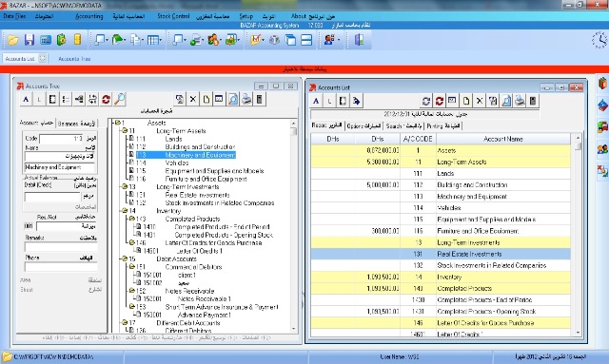This screenshot has height=364, width=609.
Task: Click the A/C CODE column header
Action: pos(418,139)
